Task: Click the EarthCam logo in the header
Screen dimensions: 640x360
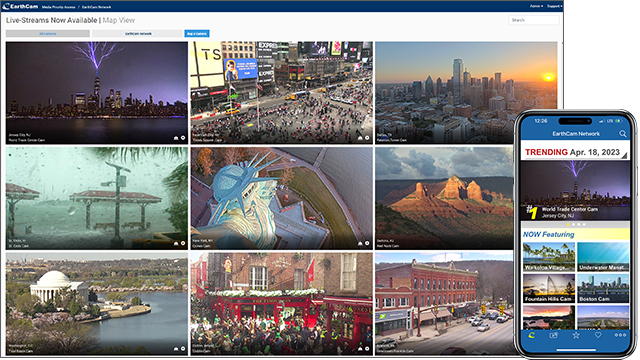Action: click(20, 6)
